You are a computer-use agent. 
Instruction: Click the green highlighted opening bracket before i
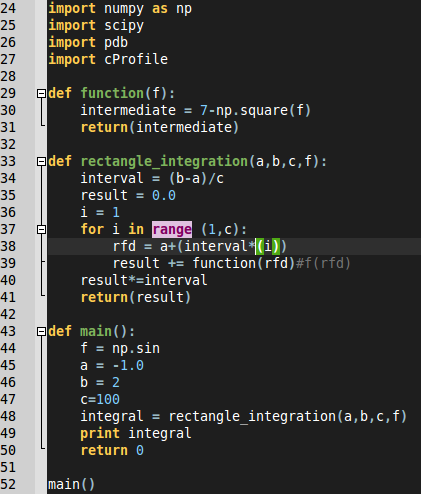260,246
